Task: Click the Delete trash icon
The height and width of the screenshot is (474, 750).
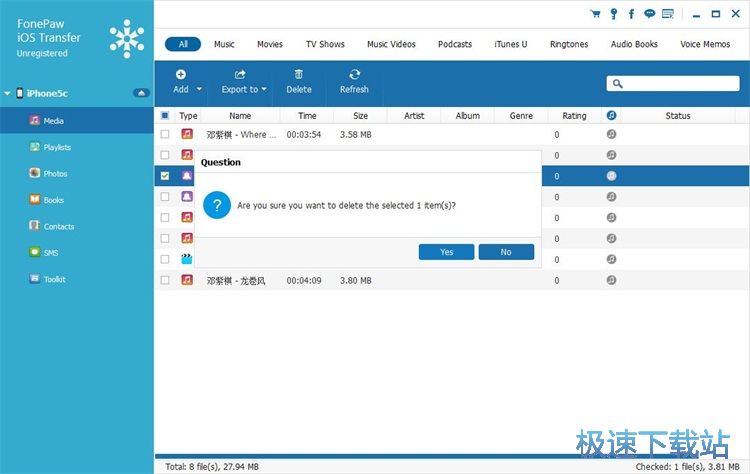Action: point(298,75)
